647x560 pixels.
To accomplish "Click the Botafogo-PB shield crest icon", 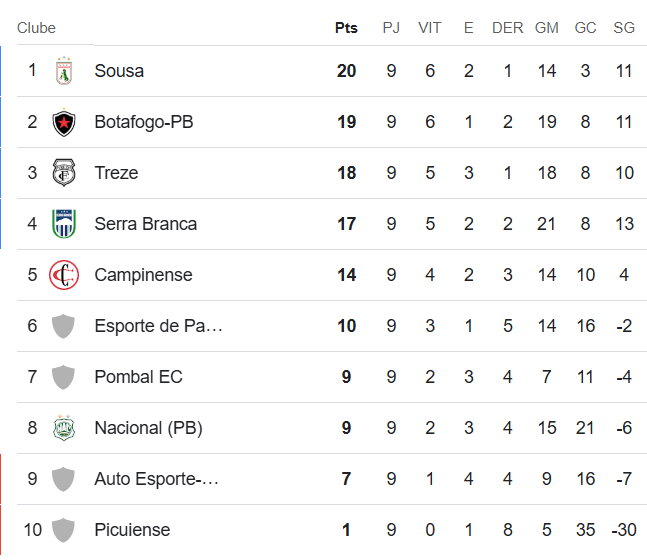I will pyautogui.click(x=64, y=122).
